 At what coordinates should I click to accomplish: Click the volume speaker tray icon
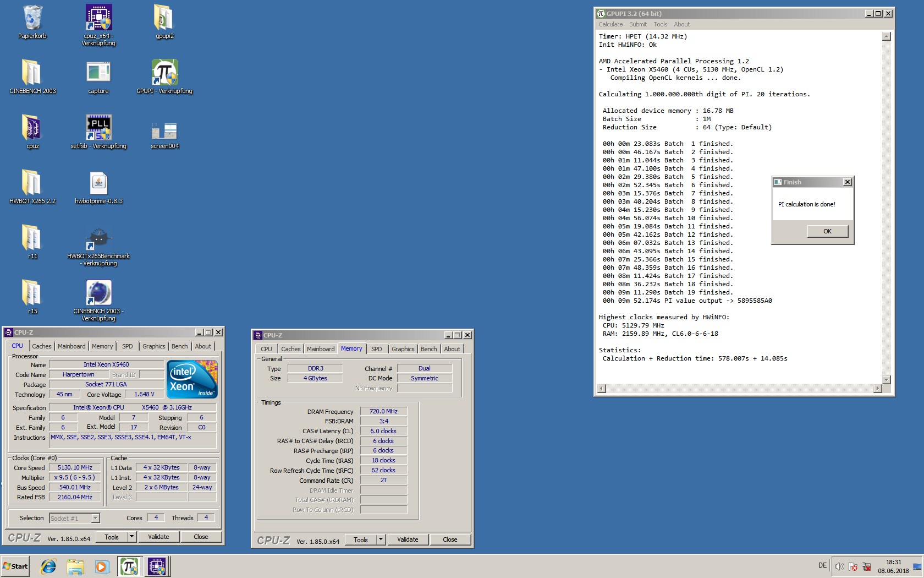(839, 566)
